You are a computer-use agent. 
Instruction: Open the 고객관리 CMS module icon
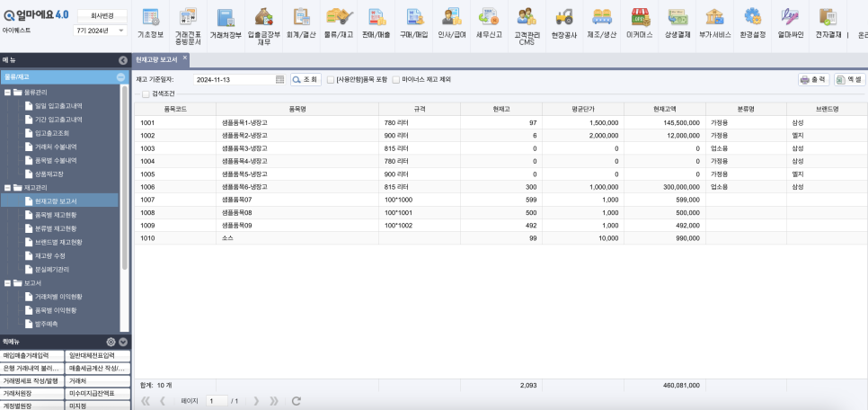tap(527, 25)
